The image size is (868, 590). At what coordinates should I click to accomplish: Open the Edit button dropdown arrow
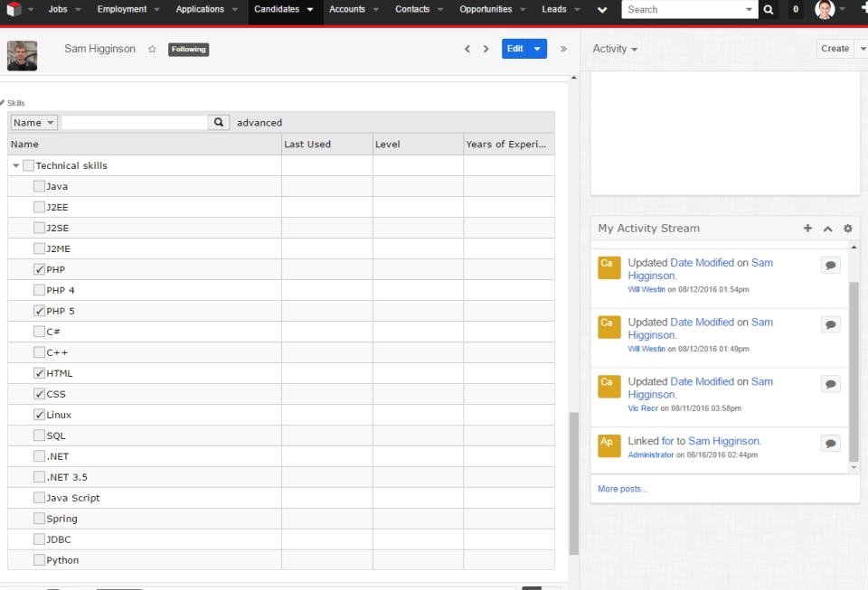(x=537, y=49)
